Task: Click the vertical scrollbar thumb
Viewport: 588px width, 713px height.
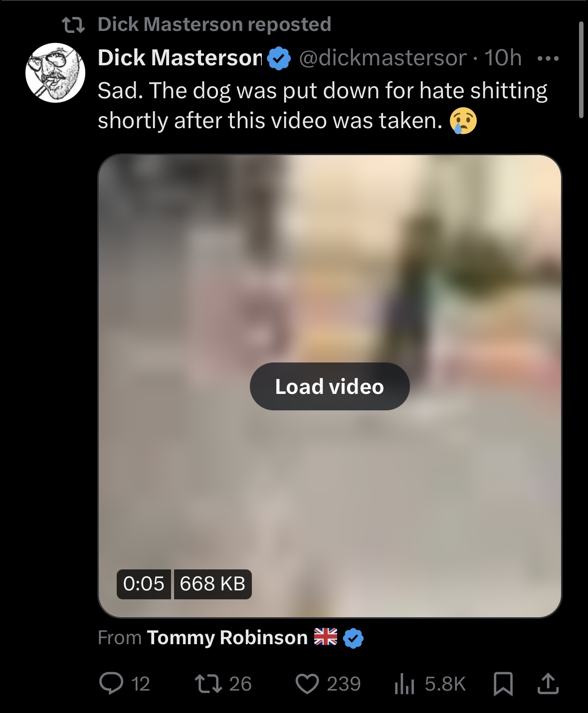Action: click(x=581, y=70)
